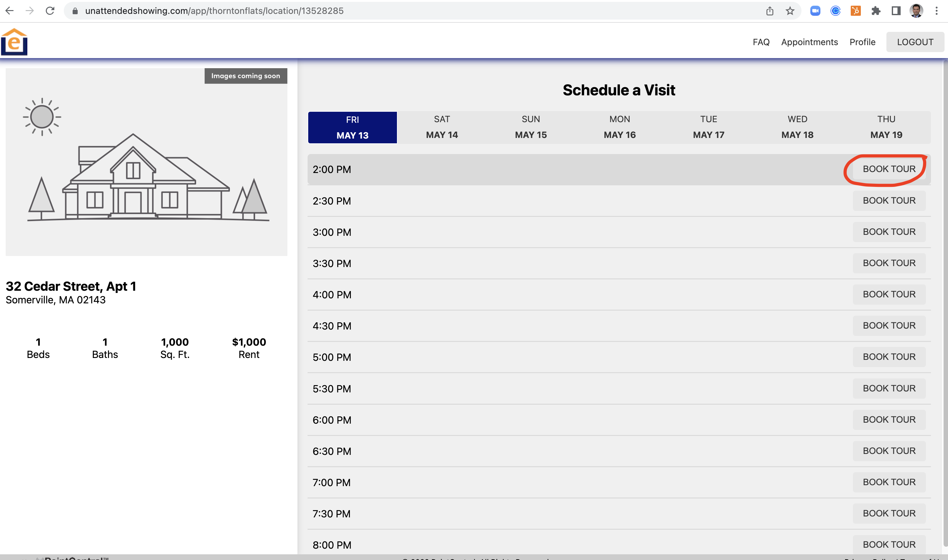Screen dimensions: 948x560
Task: Open the HubSpot extension icon
Action: click(x=855, y=11)
